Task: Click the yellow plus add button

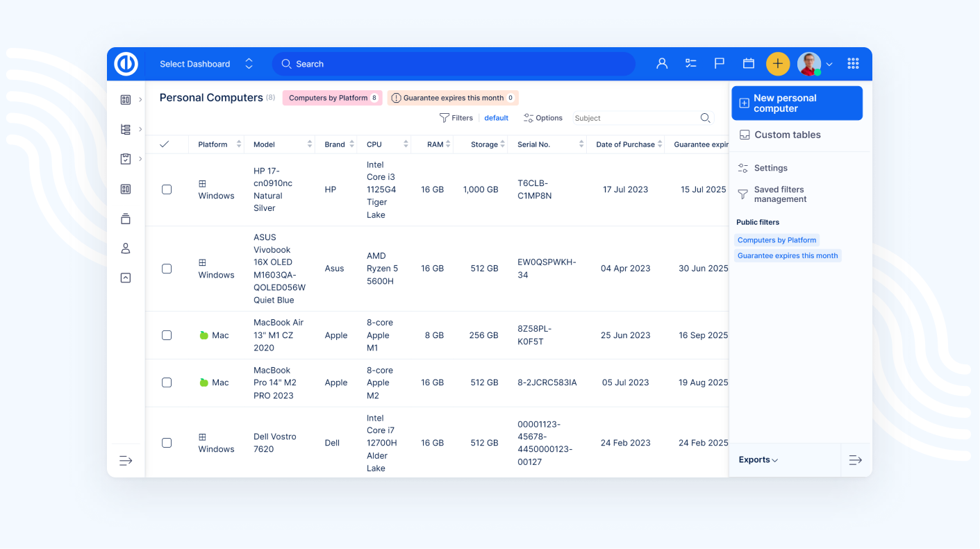Action: (x=778, y=64)
